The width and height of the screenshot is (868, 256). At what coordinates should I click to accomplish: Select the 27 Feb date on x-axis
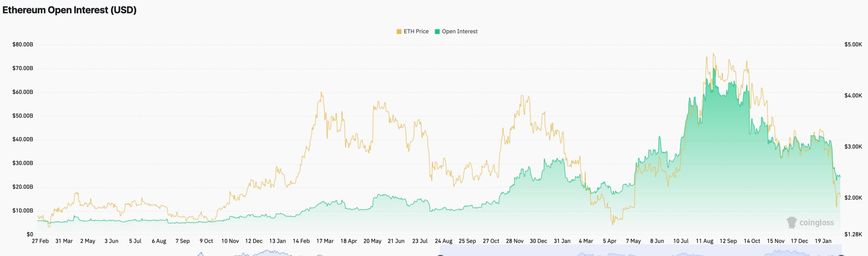(x=40, y=241)
